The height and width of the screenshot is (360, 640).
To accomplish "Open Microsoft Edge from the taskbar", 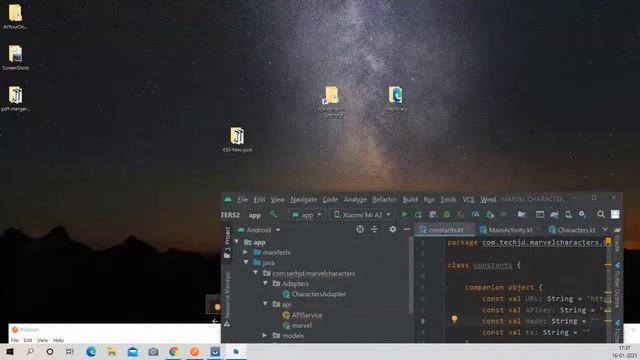I will tap(91, 351).
